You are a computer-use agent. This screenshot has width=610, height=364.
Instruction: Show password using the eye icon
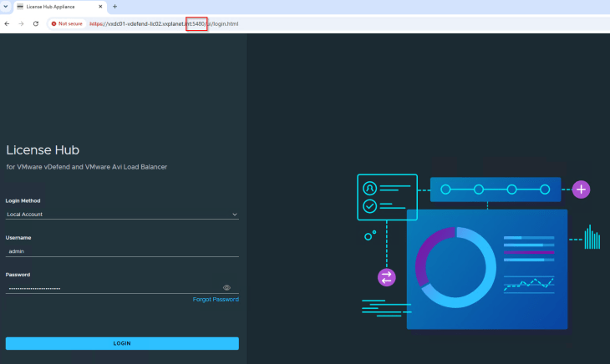(226, 288)
